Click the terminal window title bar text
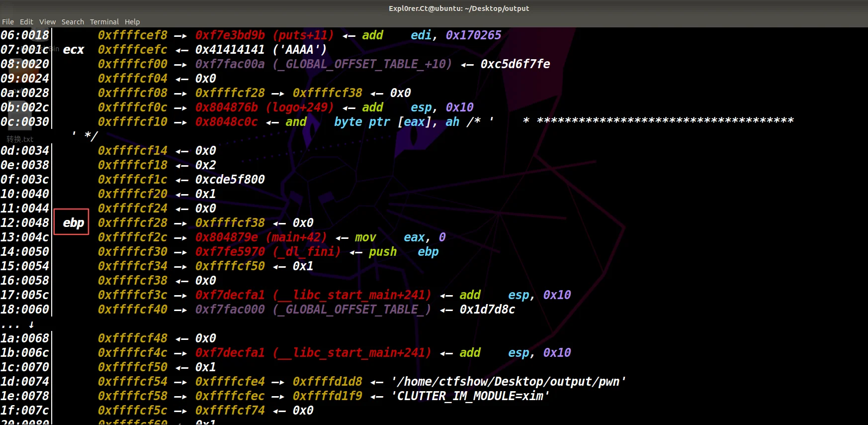Viewport: 868px width, 425px height. pos(458,8)
